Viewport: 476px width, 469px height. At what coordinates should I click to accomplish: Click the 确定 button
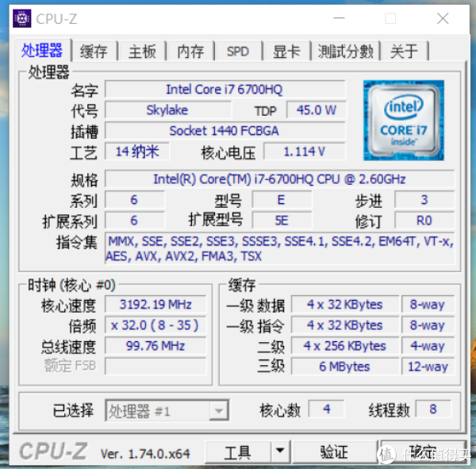point(423,452)
